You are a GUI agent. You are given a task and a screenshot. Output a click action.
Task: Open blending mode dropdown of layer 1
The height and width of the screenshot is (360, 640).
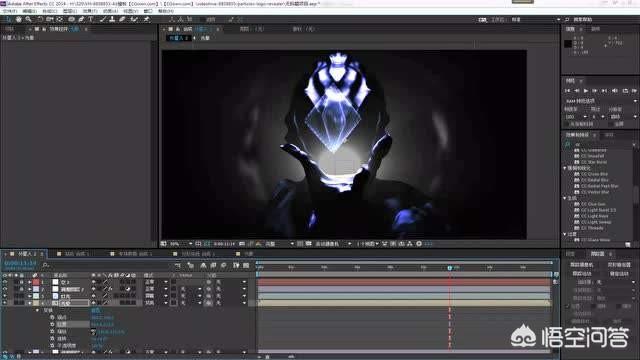coord(156,282)
